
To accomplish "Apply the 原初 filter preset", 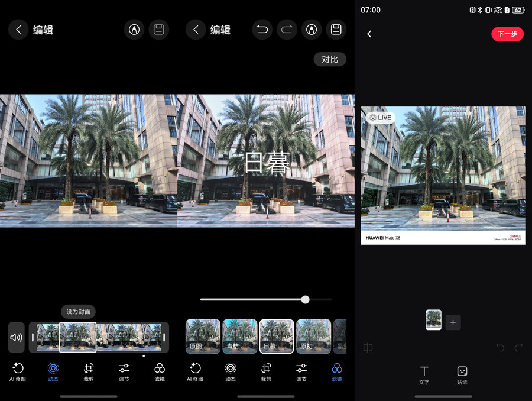I will click(313, 336).
